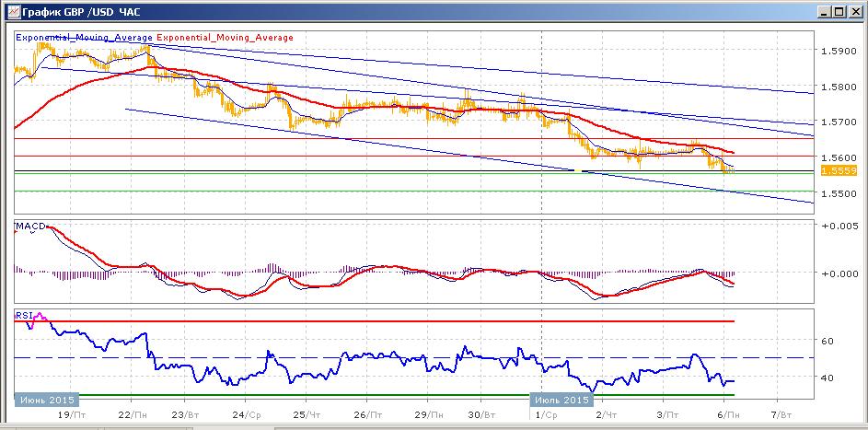
Task: Click the Июнь 2015 month marker
Action: 47,400
